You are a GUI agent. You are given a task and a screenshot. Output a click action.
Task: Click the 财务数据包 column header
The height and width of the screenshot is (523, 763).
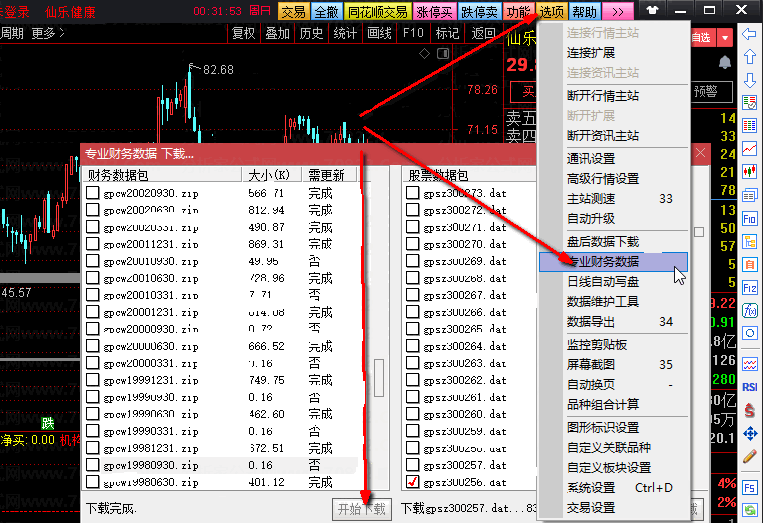point(163,175)
